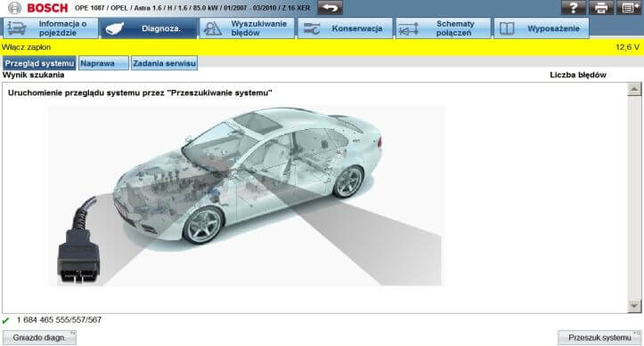Click the Gniazdo diagn. button
This screenshot has width=644, height=346.
tap(39, 338)
